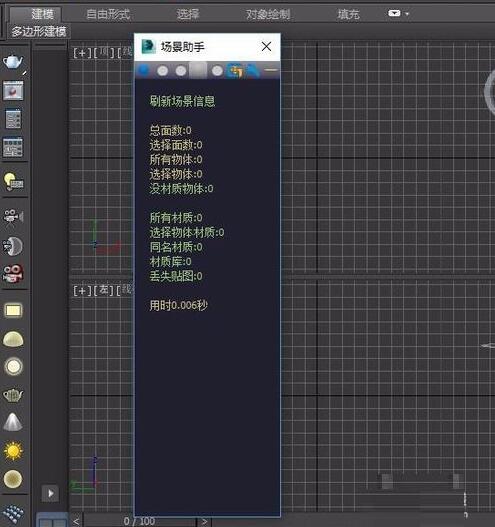Click the 总面数:0 line

[x=170, y=130]
